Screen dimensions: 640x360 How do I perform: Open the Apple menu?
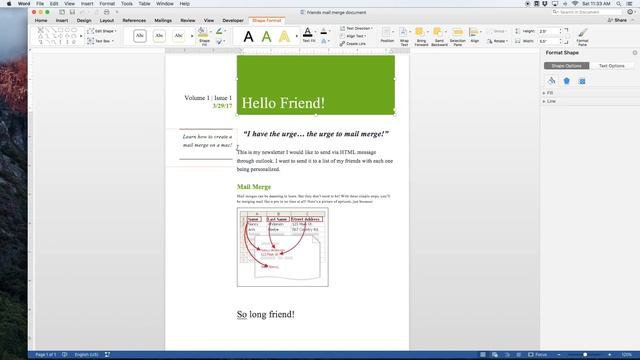[9, 4]
